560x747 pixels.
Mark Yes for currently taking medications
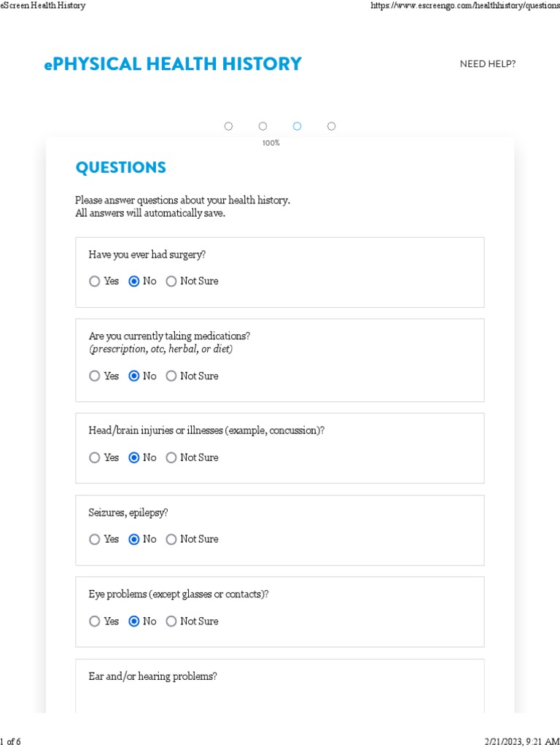pyautogui.click(x=95, y=376)
